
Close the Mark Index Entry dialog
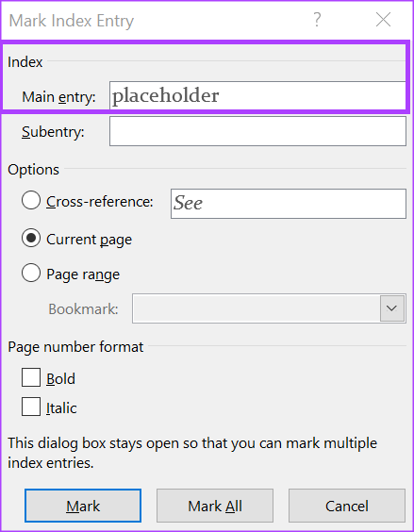(x=383, y=20)
